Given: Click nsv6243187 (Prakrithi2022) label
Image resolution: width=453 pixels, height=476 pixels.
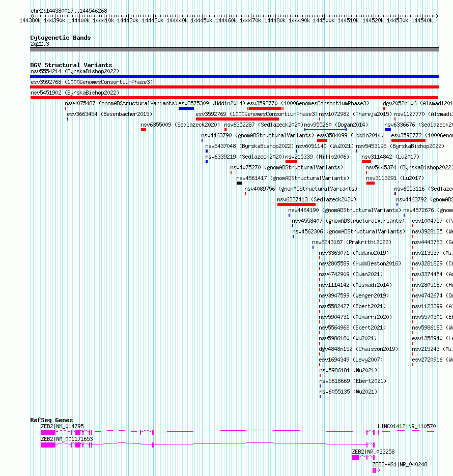Looking at the screenshot, I should [352, 242].
